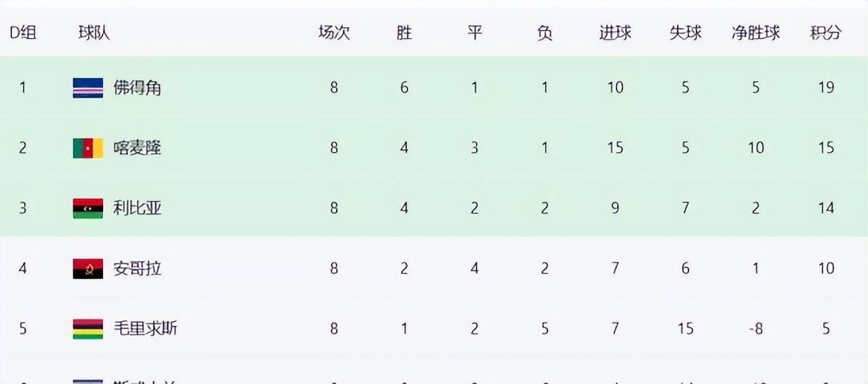Click the D组 group label
The image size is (868, 384).
pyautogui.click(x=22, y=33)
